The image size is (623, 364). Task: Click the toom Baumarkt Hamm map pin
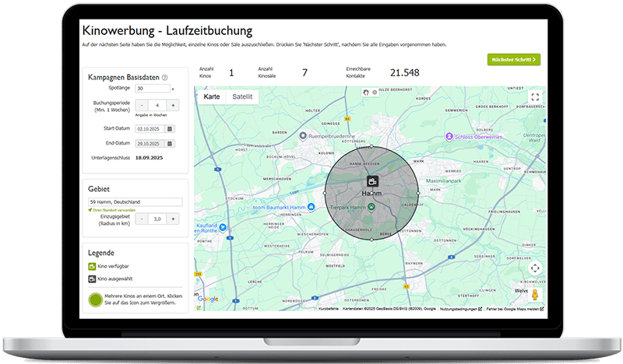[x=311, y=207]
